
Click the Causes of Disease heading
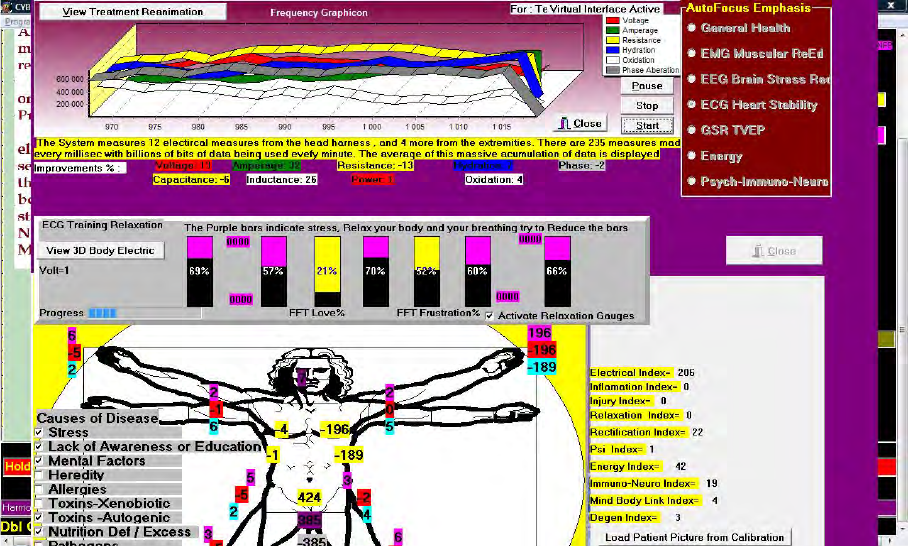(x=97, y=418)
